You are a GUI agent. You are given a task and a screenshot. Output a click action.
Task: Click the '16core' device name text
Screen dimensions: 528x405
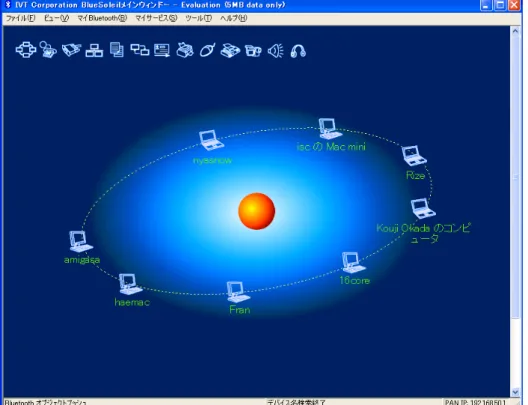[x=355, y=280]
